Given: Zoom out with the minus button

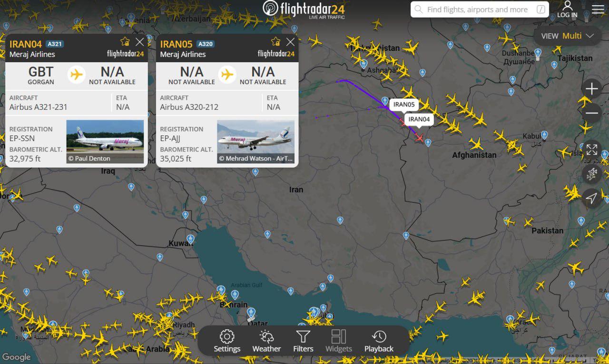Looking at the screenshot, I should (x=591, y=113).
